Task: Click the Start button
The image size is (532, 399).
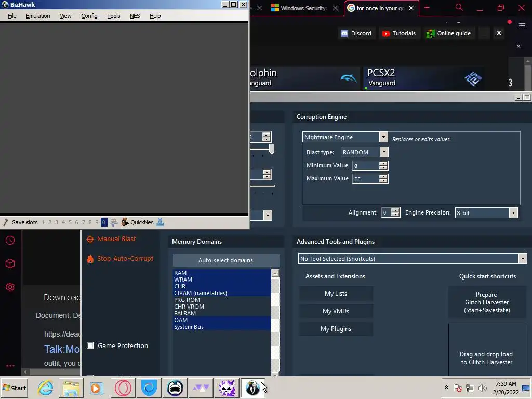Action: point(14,388)
